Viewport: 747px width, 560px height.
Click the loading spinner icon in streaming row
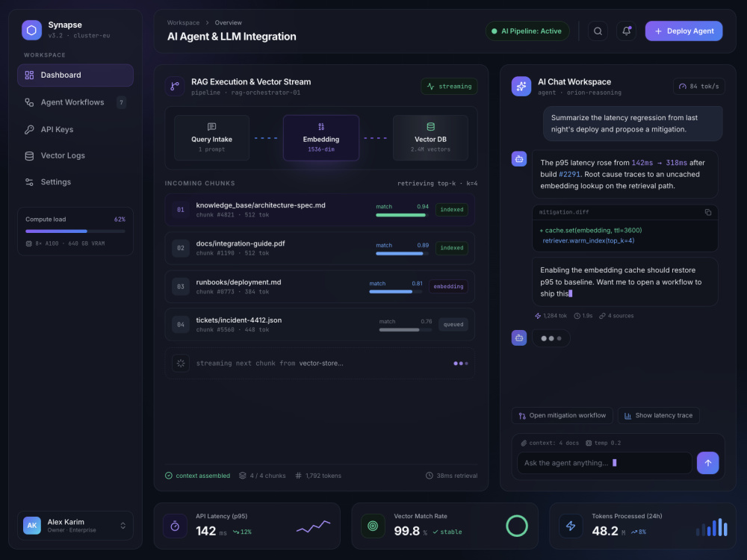point(181,364)
